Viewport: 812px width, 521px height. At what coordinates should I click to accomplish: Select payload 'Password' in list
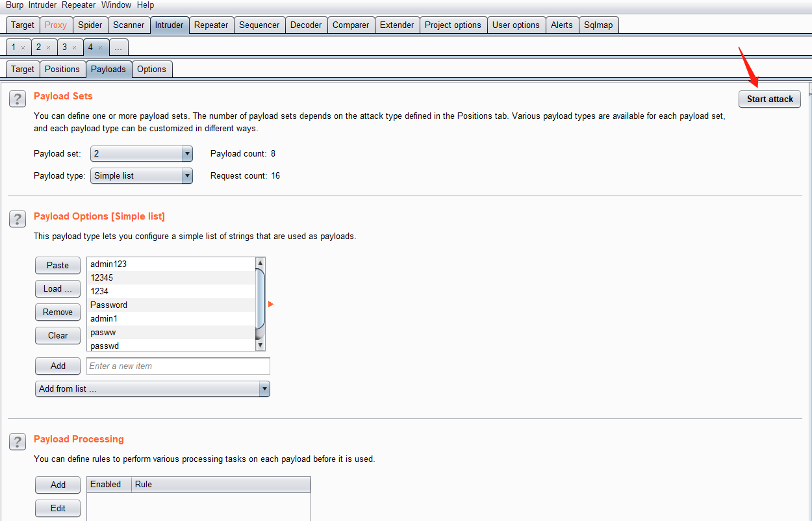tap(171, 305)
